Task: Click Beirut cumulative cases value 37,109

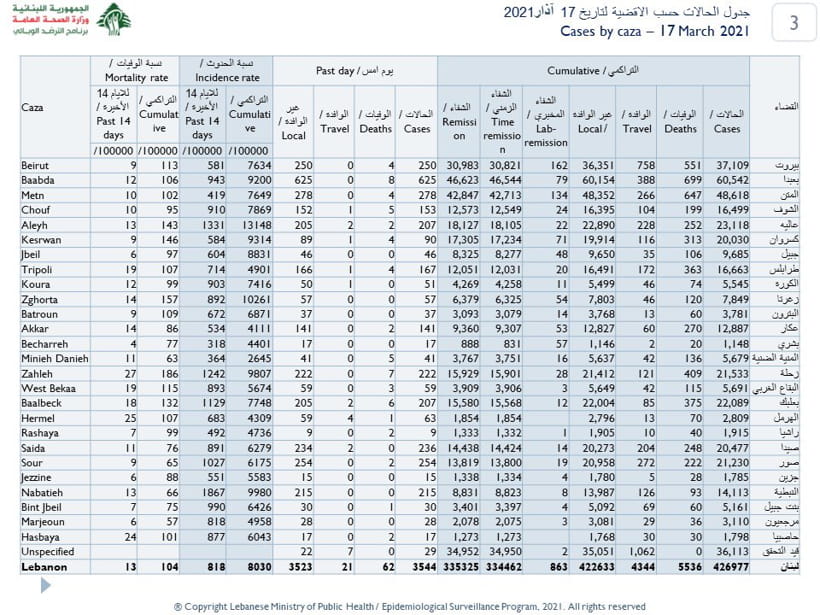Action: coord(732,165)
